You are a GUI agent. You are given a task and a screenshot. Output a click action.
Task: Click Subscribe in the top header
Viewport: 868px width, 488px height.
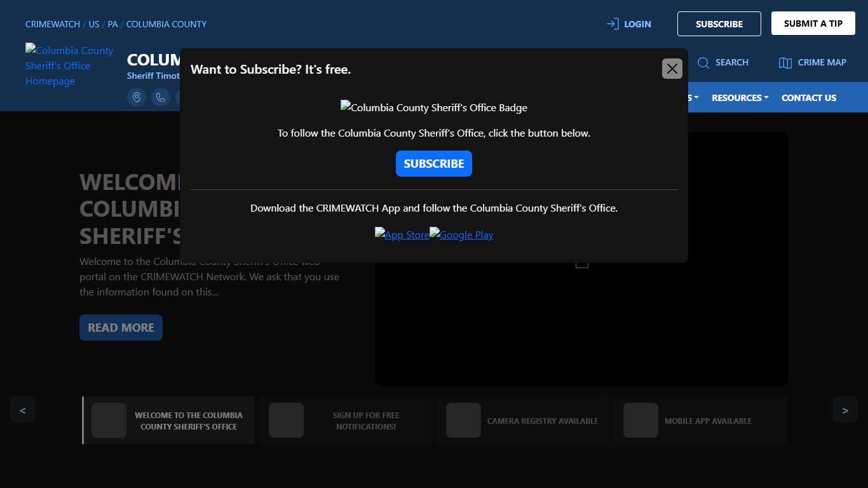coord(719,24)
